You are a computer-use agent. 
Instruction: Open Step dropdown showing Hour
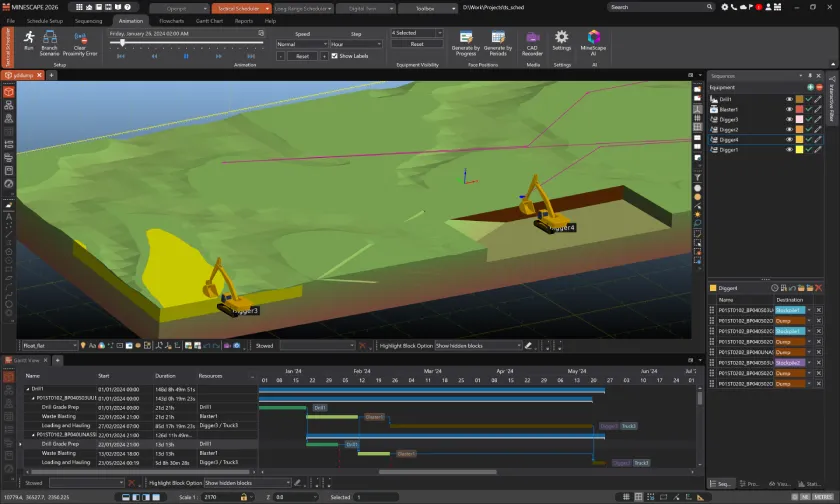tap(356, 44)
